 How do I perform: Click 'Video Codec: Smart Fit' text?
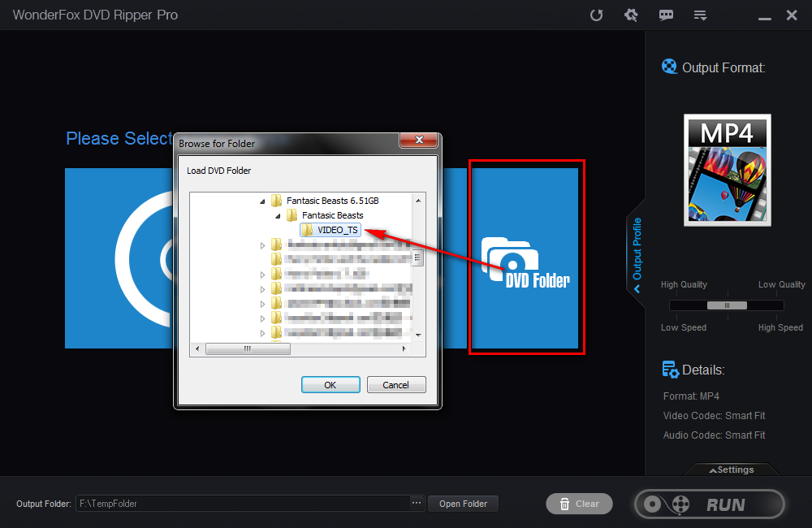coord(714,416)
